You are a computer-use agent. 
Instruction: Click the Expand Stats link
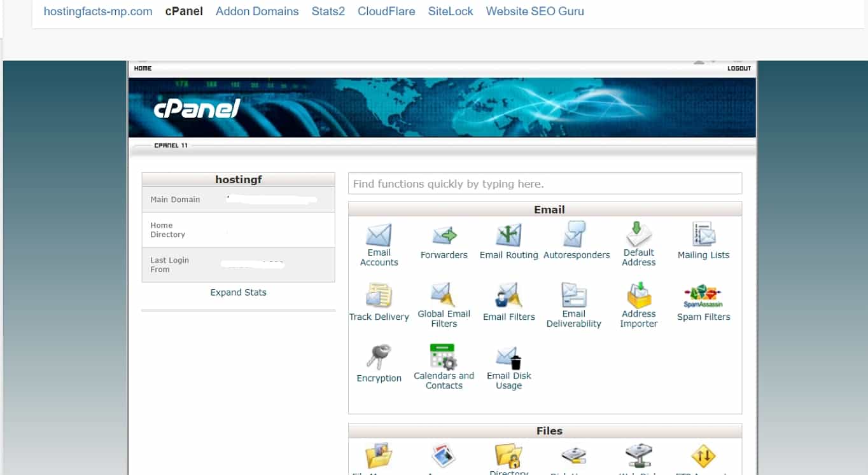238,293
